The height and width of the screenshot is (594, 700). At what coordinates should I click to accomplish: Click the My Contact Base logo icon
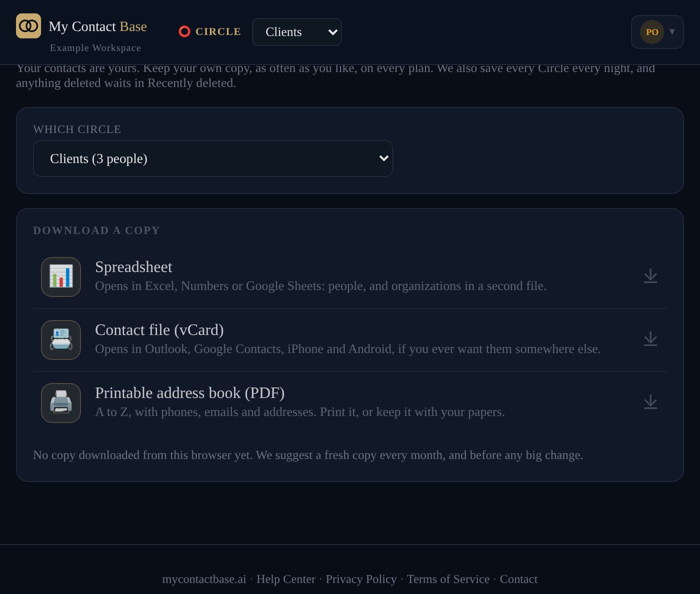(28, 26)
